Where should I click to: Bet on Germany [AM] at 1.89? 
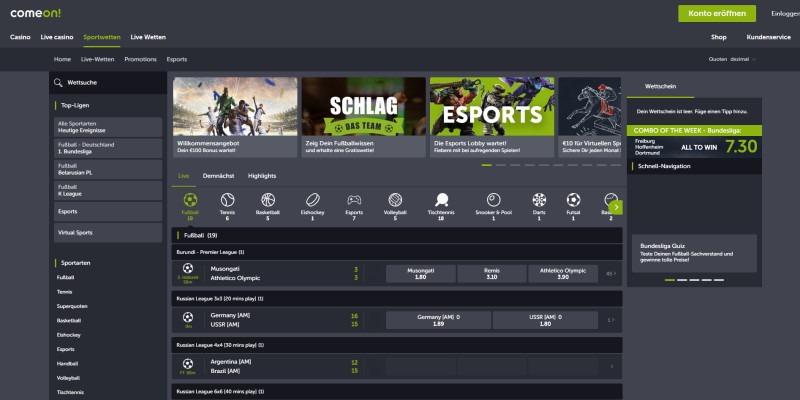438,320
